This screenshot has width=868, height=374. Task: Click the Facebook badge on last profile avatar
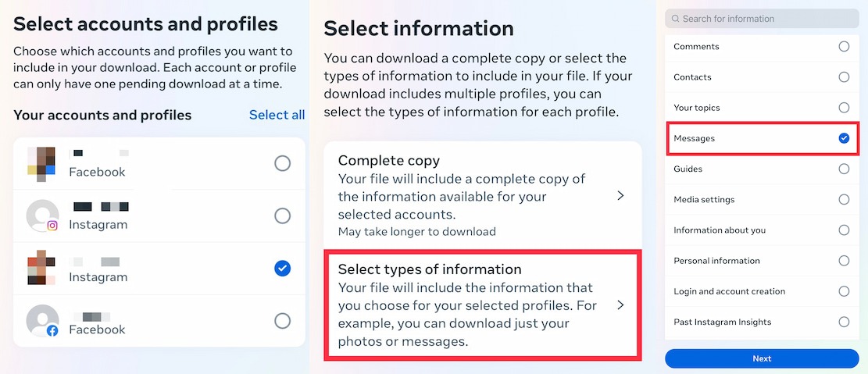click(52, 331)
